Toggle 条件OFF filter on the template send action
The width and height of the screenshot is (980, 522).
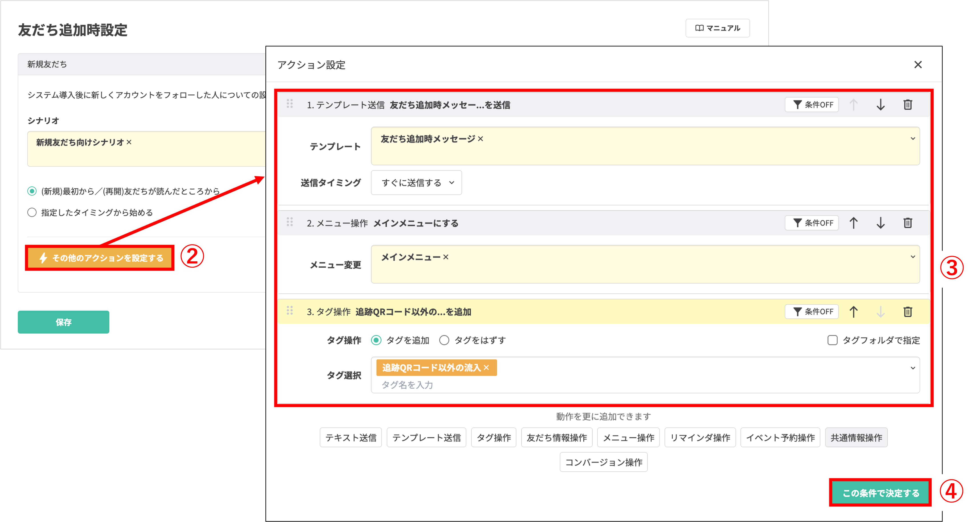pyautogui.click(x=812, y=105)
